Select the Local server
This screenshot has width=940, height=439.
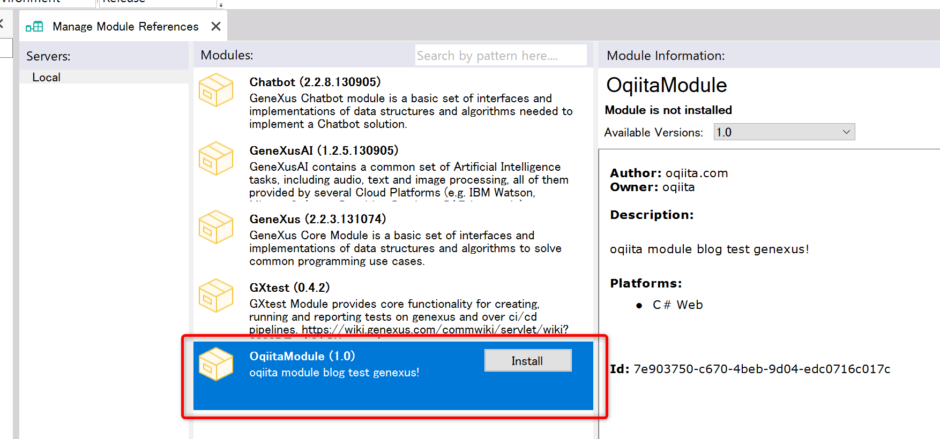[x=46, y=77]
